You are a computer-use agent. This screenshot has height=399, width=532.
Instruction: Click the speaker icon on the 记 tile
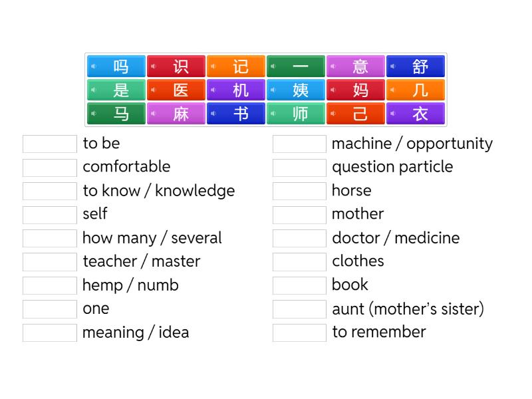(x=213, y=66)
